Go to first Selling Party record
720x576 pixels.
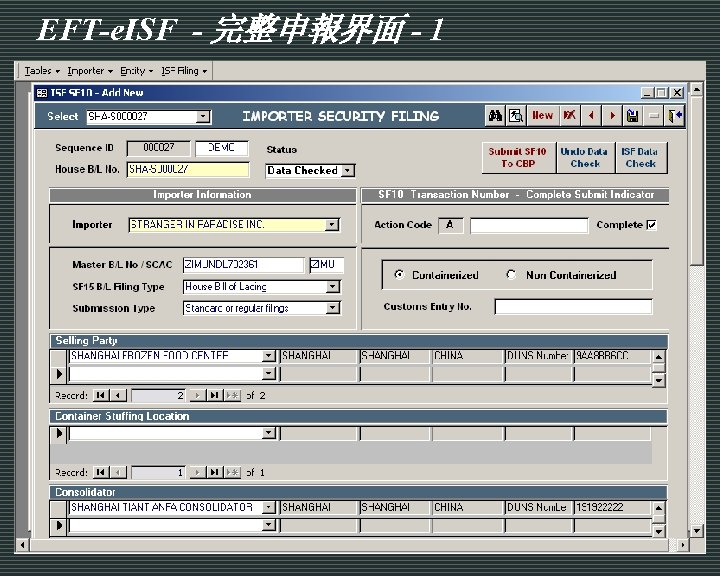tap(101, 395)
